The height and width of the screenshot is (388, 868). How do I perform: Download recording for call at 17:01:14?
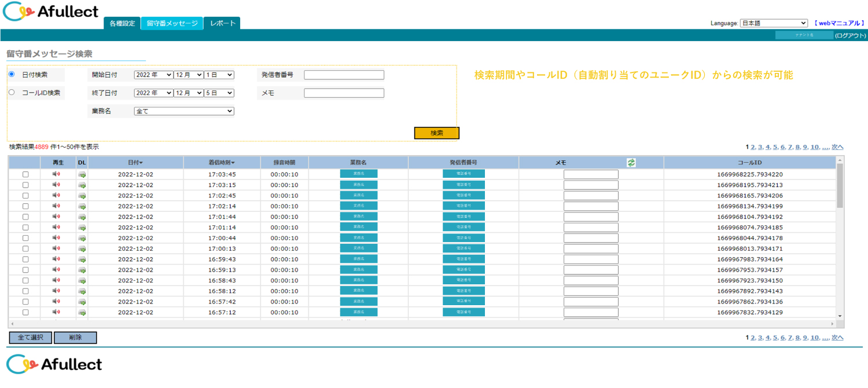pos(82,228)
